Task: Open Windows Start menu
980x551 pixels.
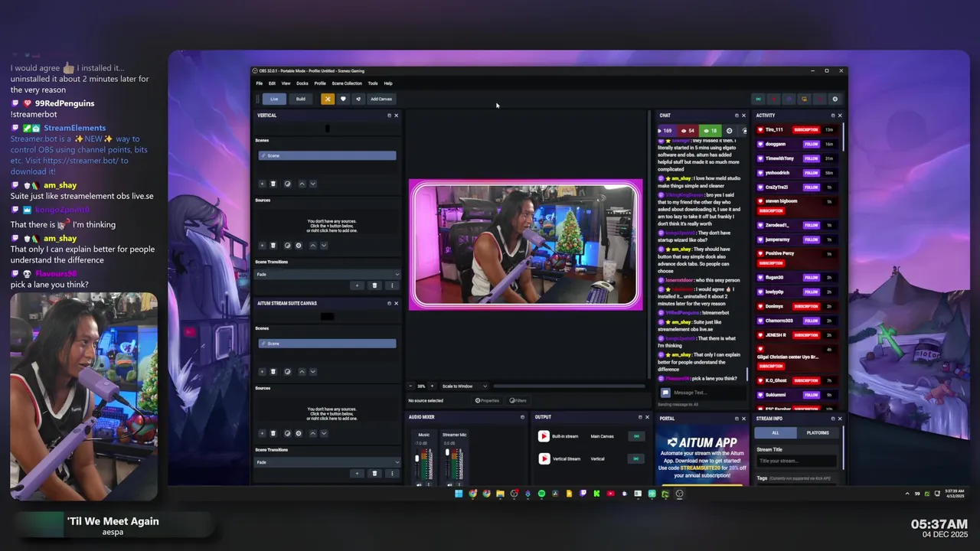Action: coord(459,494)
